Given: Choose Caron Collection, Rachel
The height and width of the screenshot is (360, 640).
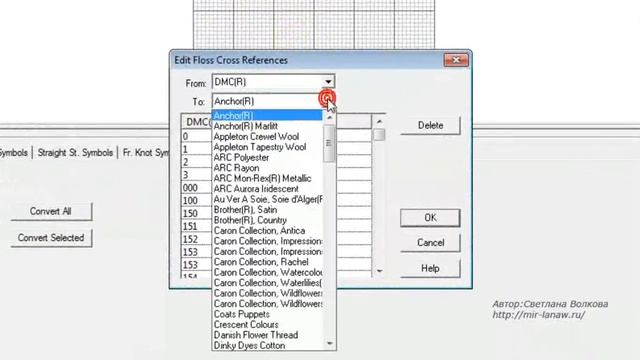Looking at the screenshot, I should (267, 262).
